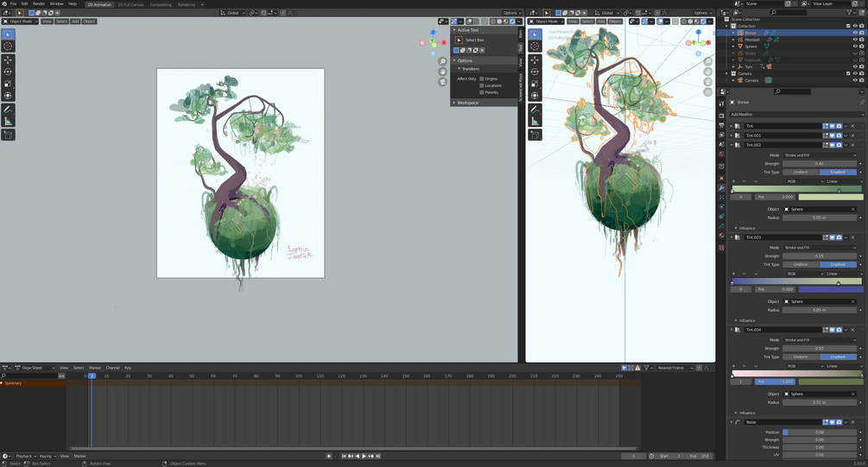
Task: Open the Dope Sheet mode dropdown
Action: pos(35,368)
